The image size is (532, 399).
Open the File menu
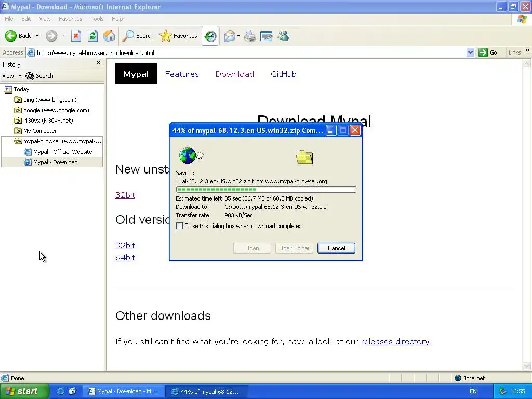9,19
